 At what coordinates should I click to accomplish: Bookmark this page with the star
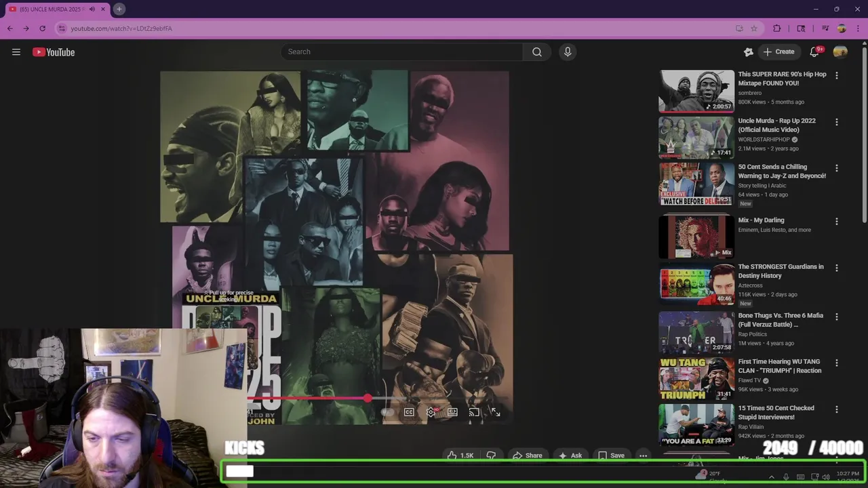753,28
